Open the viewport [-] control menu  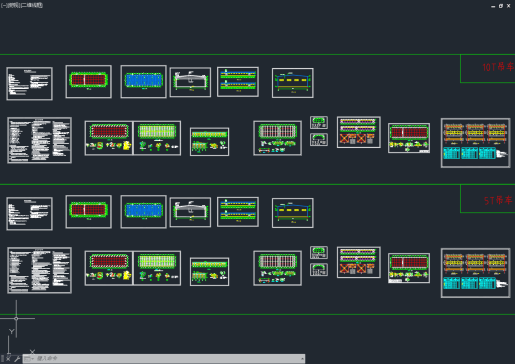(x=4, y=5)
